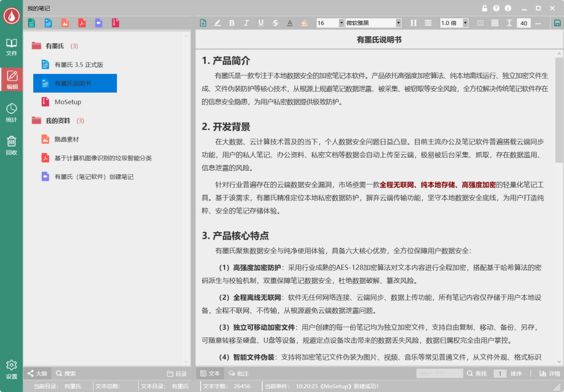Click the heading 3. 产品核心特点
Screen dimensions: 564x392
(235, 235)
